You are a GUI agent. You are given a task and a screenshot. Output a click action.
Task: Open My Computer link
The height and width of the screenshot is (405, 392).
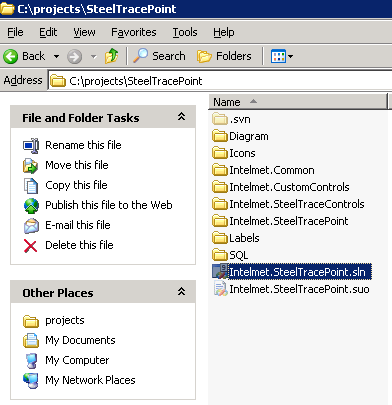pyautogui.click(x=77, y=360)
